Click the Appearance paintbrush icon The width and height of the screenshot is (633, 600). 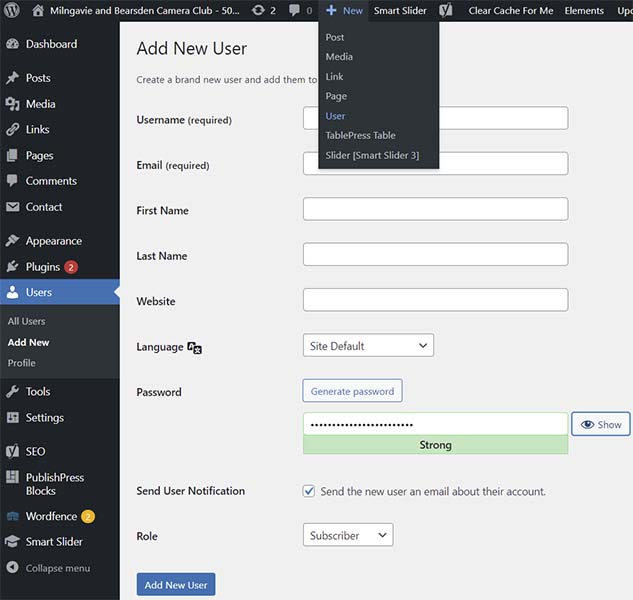[x=13, y=241]
